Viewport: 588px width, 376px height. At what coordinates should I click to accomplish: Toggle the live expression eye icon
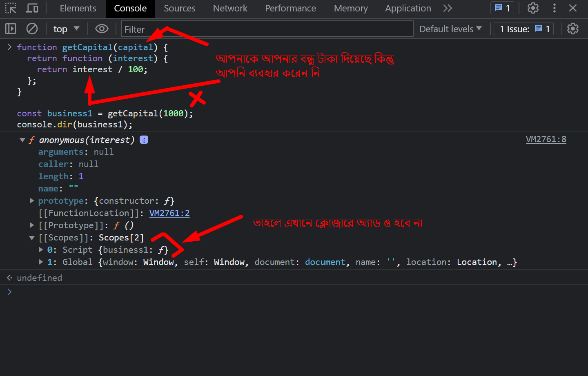click(x=102, y=29)
